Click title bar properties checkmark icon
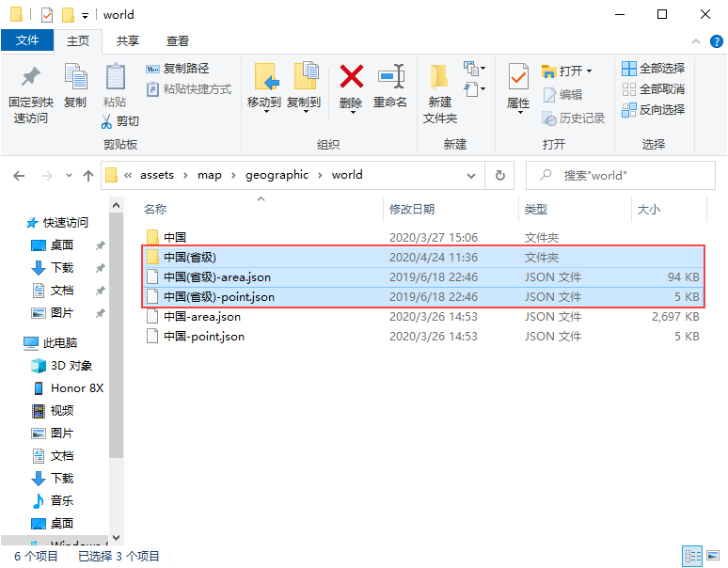This screenshot has height=568, width=728. point(47,15)
